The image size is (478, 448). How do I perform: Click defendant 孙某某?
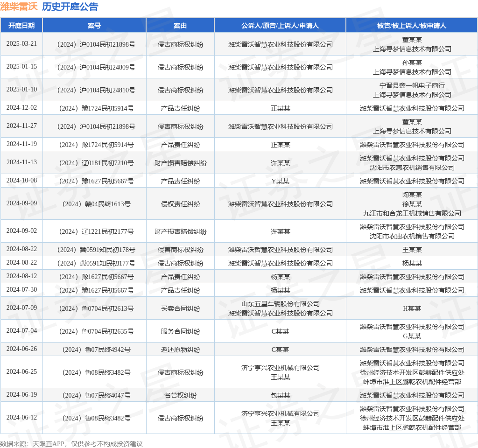[x=412, y=63]
